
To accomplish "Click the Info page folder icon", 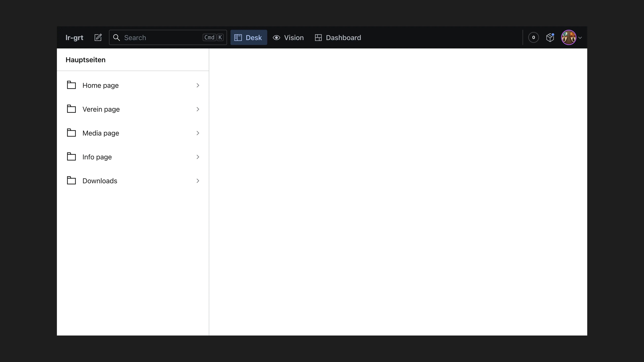I will tap(71, 156).
